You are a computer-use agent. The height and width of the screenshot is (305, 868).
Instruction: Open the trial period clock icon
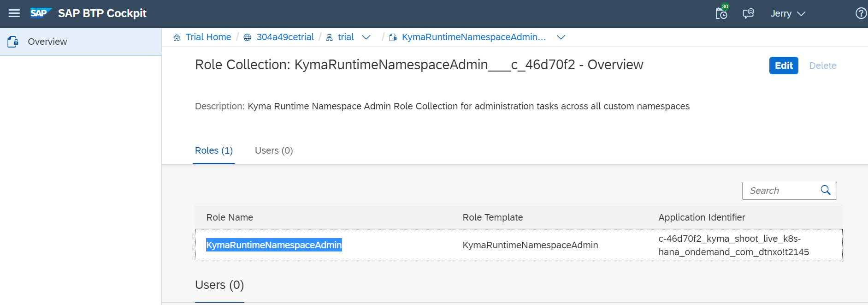click(x=721, y=13)
